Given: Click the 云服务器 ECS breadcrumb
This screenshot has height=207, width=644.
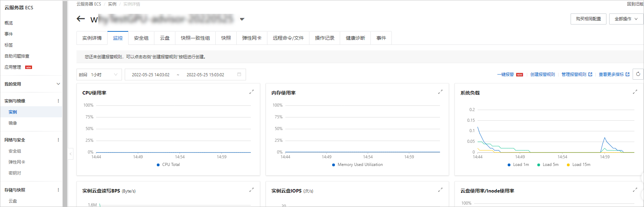Looking at the screenshot, I should click(89, 4).
